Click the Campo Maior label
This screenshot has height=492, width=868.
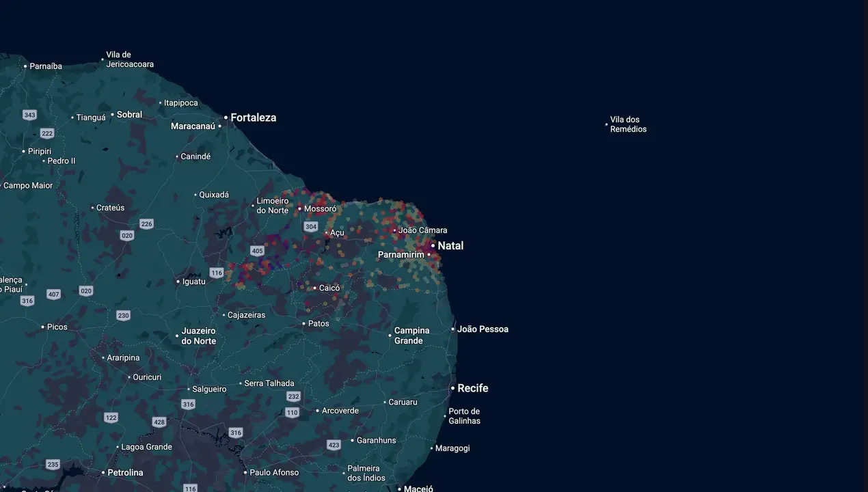point(28,186)
